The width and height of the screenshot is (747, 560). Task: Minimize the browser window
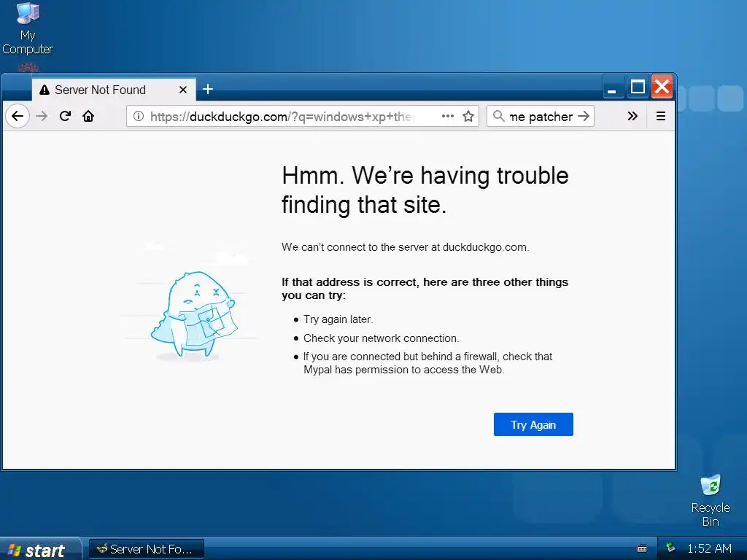tap(613, 87)
